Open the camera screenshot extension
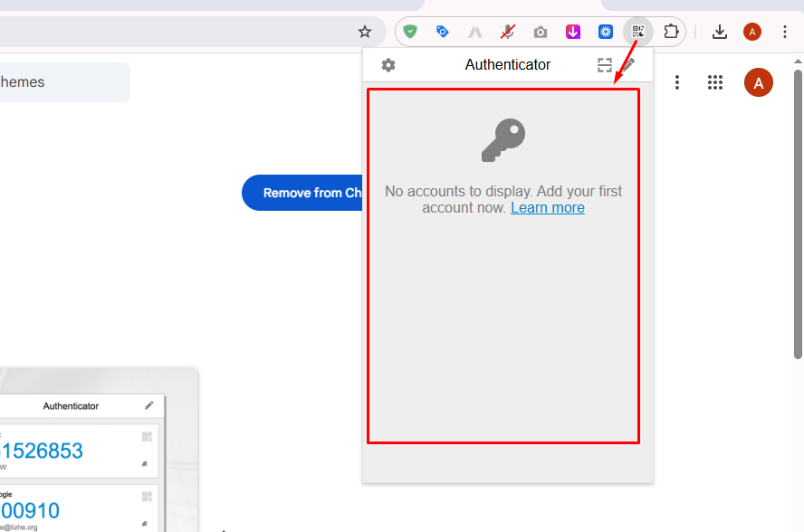 [540, 33]
